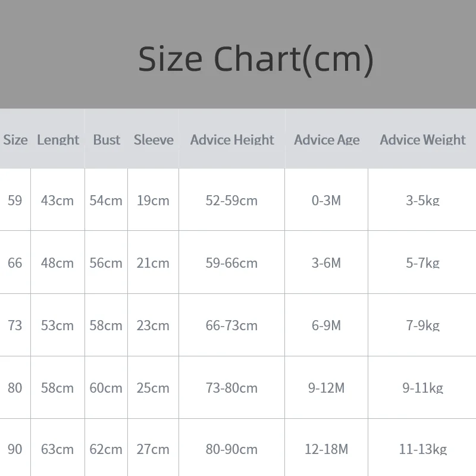Image resolution: width=476 pixels, height=476 pixels.
Task: Click the Bust column header
Action: (x=107, y=140)
